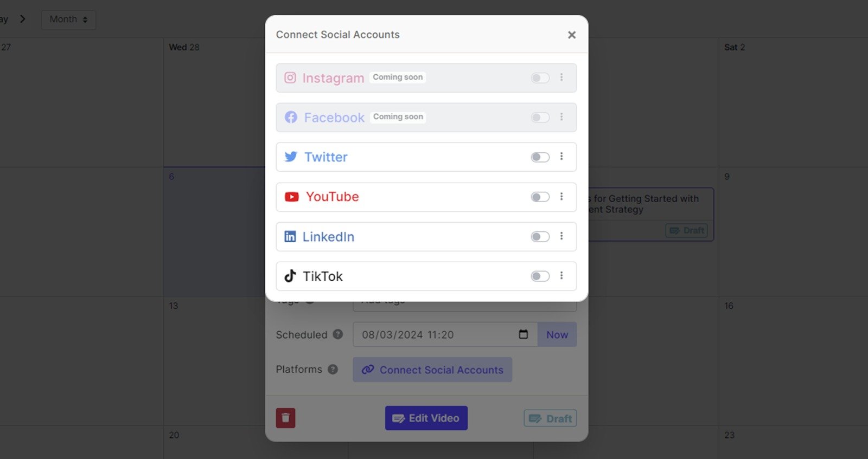This screenshot has height=459, width=868.
Task: Click the Edit Video button
Action: tap(426, 418)
